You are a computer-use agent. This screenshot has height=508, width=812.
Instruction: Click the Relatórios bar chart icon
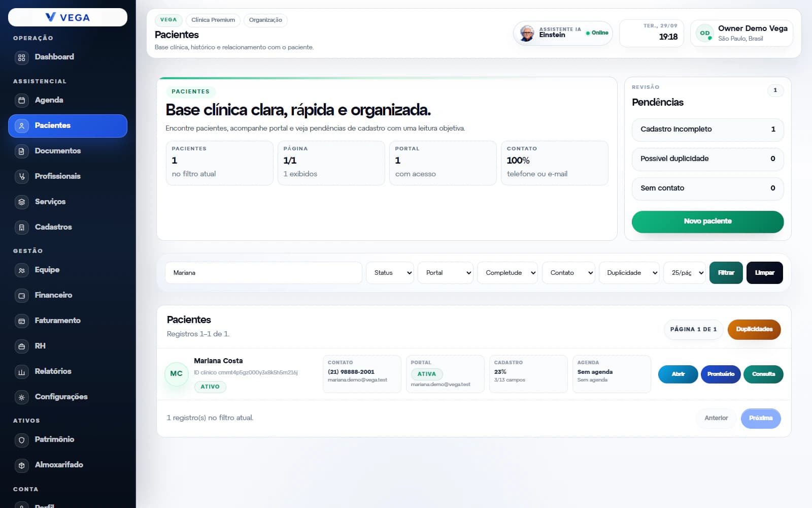coord(21,372)
